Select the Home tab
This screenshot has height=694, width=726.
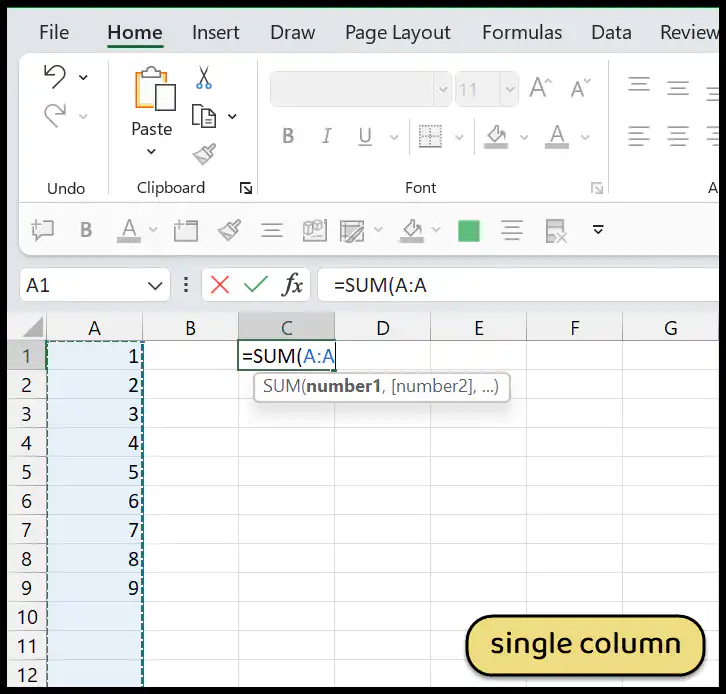(x=135, y=32)
